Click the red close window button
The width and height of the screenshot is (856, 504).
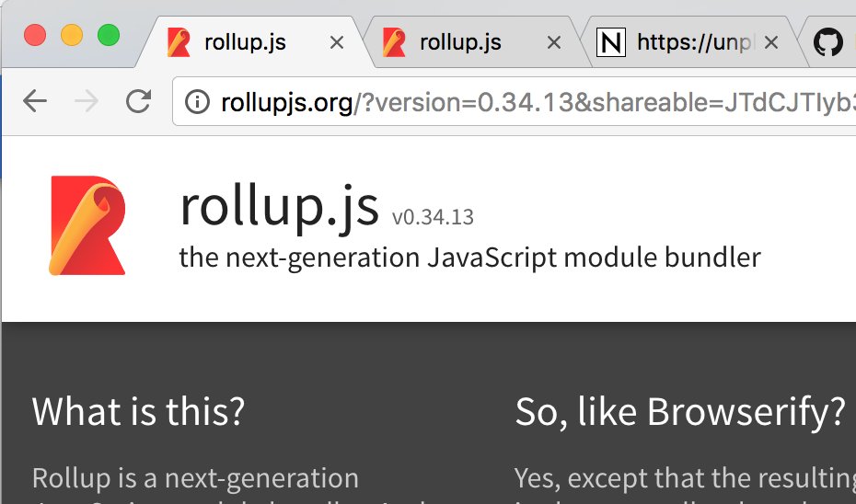(x=35, y=36)
